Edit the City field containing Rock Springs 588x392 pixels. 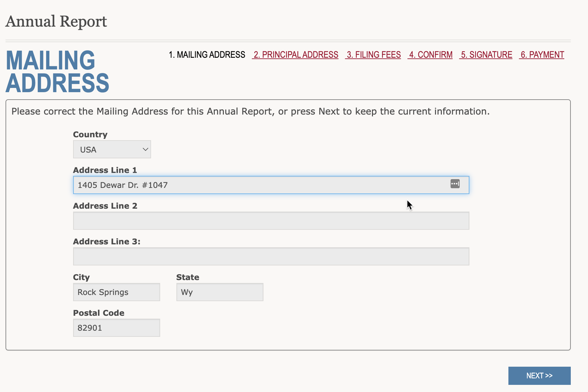(x=116, y=292)
